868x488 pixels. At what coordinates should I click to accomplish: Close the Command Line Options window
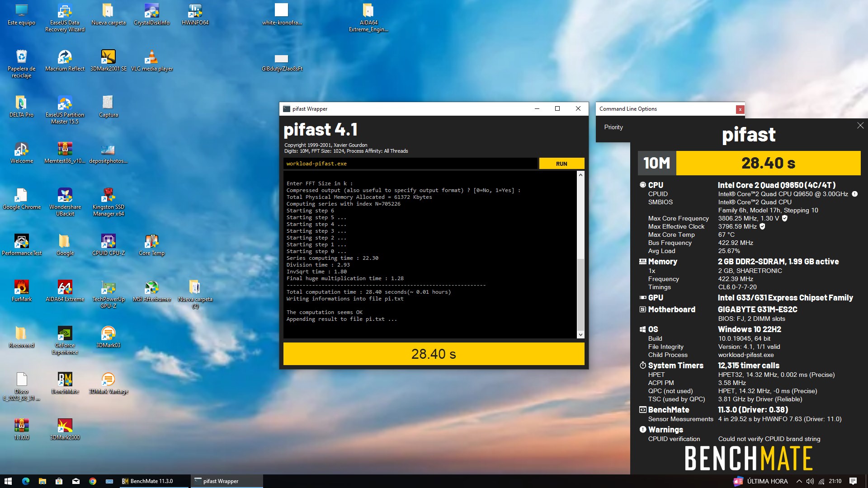pos(740,109)
